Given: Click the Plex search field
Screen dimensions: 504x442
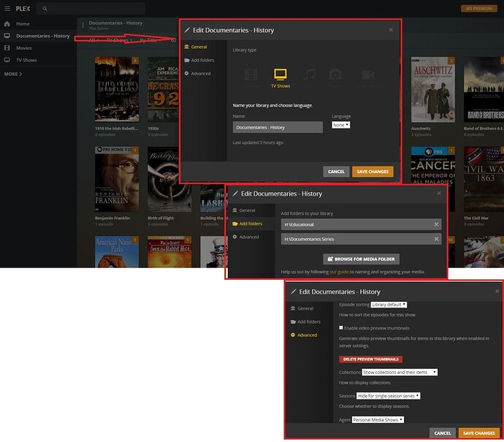Looking at the screenshot, I should [91, 9].
